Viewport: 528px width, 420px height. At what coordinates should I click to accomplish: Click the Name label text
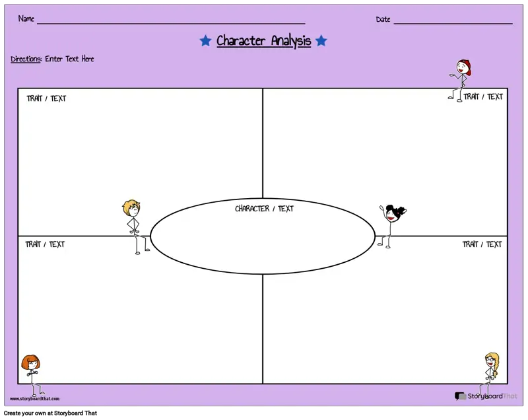(x=26, y=18)
